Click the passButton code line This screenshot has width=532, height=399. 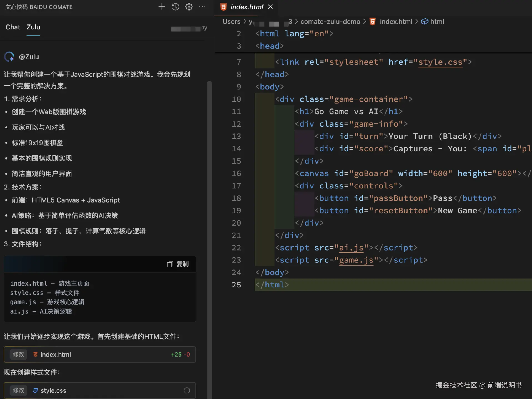[405, 198]
